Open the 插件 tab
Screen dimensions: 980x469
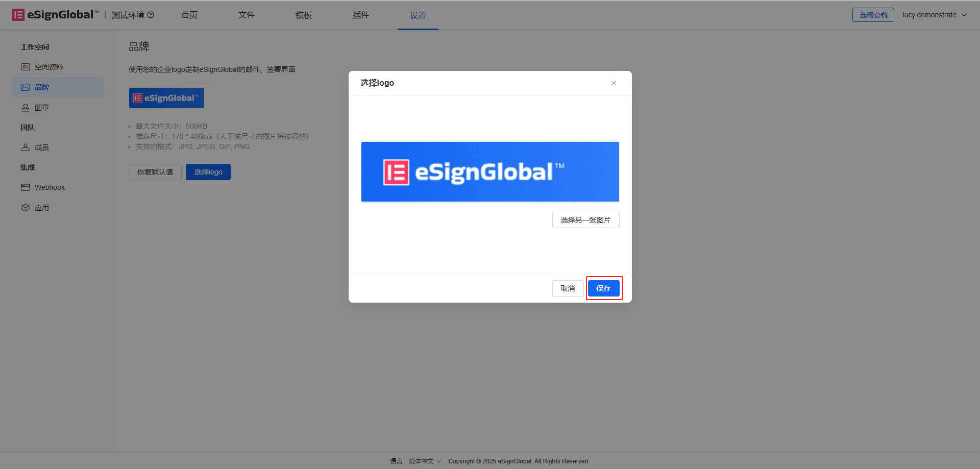361,15
